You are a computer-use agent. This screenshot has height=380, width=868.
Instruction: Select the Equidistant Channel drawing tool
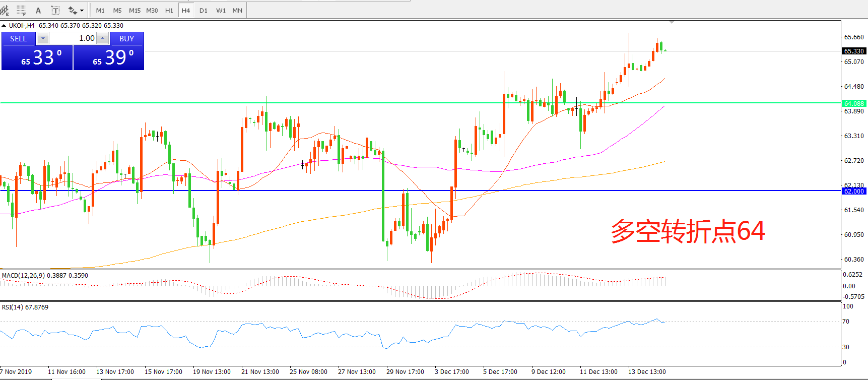5,10
